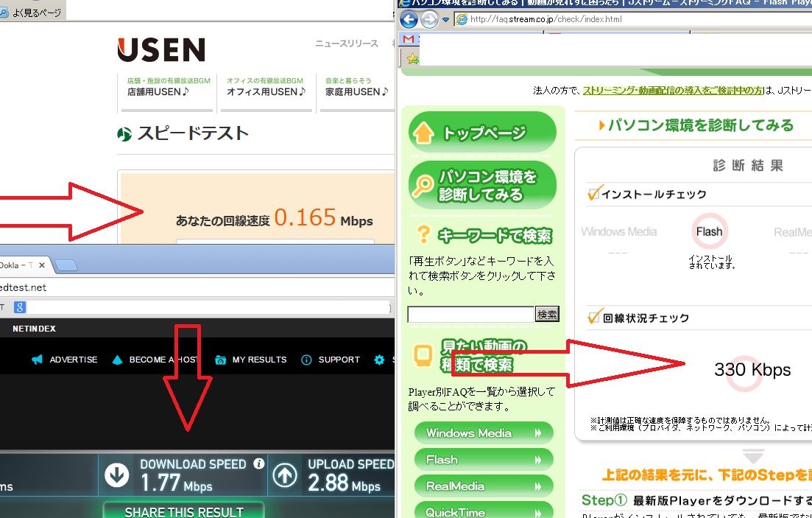Click the SHARE THIS RESULT button

point(184,511)
